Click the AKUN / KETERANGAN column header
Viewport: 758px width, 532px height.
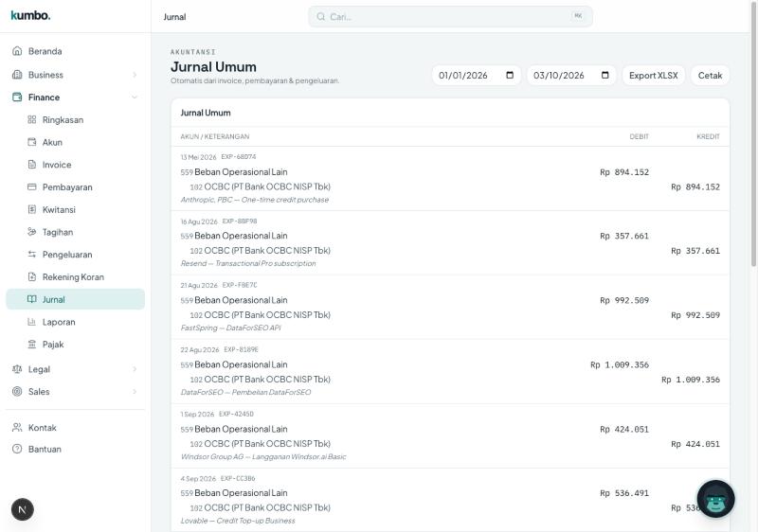215,136
